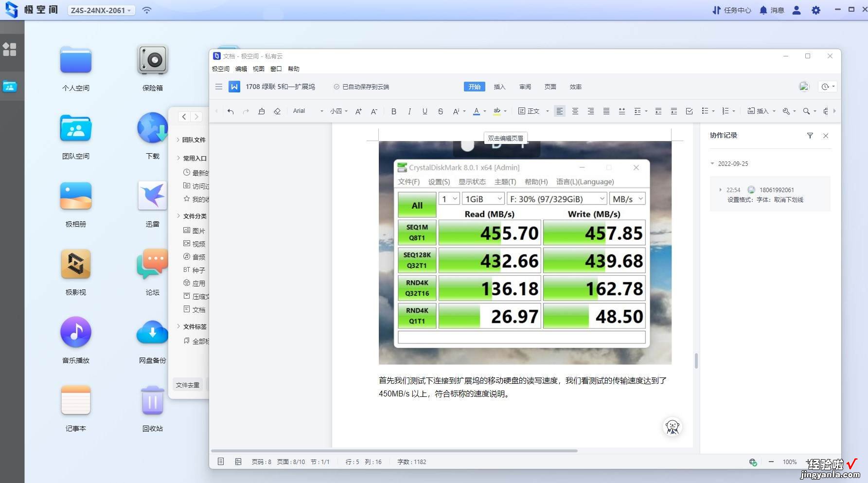Launch the 极相册 photo album app

point(76,197)
